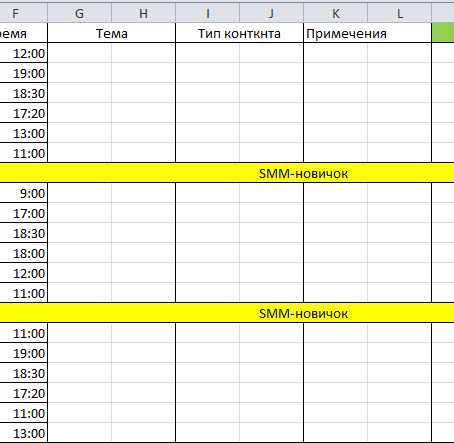Select the 17:20 cell directly above 13:00
The width and height of the screenshot is (454, 443).
pos(23,113)
